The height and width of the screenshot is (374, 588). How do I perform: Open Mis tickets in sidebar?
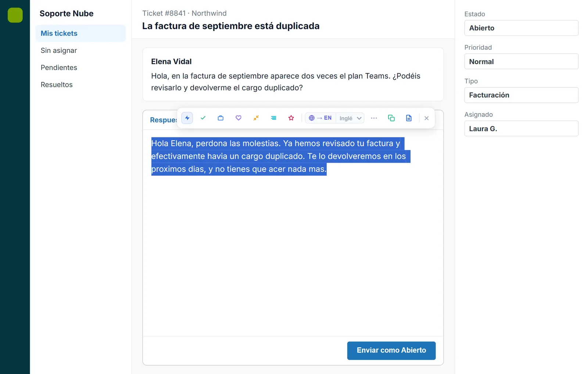pyautogui.click(x=80, y=33)
